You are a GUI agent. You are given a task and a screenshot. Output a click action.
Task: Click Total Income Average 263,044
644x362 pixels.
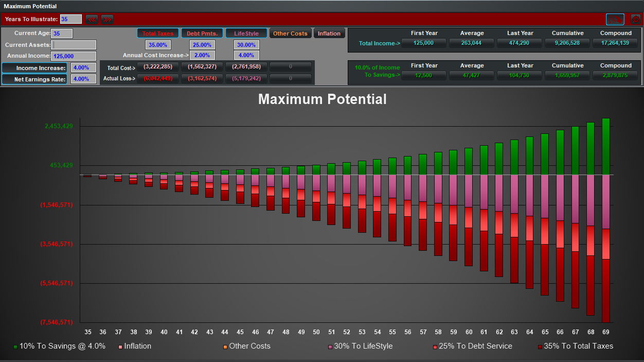click(472, 43)
